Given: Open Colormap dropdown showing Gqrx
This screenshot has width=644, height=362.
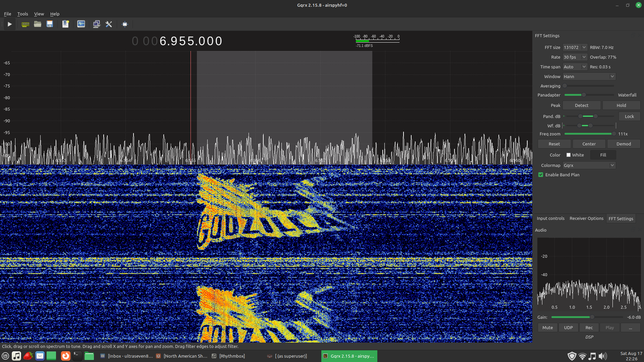Looking at the screenshot, I should coord(589,165).
